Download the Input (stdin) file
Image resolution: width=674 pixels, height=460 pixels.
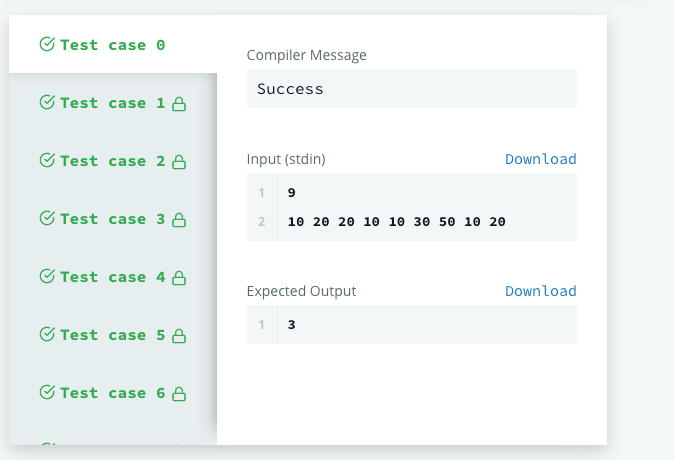tap(540, 159)
